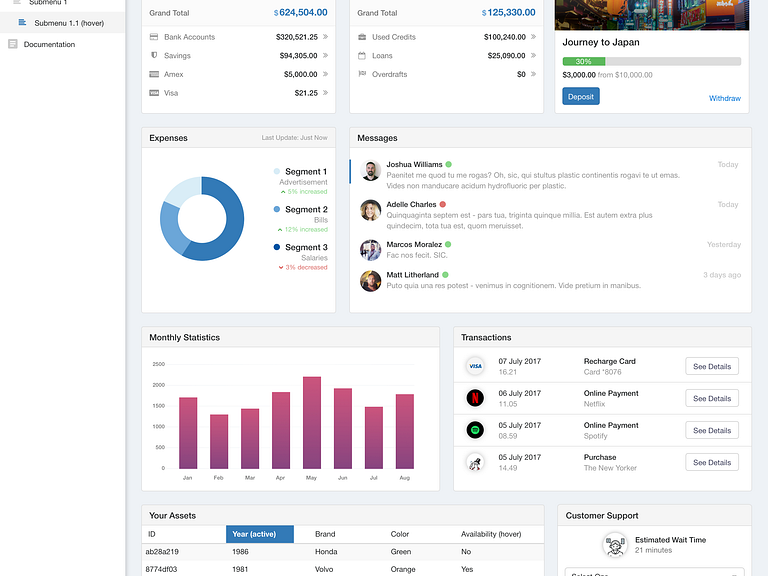The image size is (768, 576).
Task: Sort by Year (active) column header
Action: [x=260, y=534]
